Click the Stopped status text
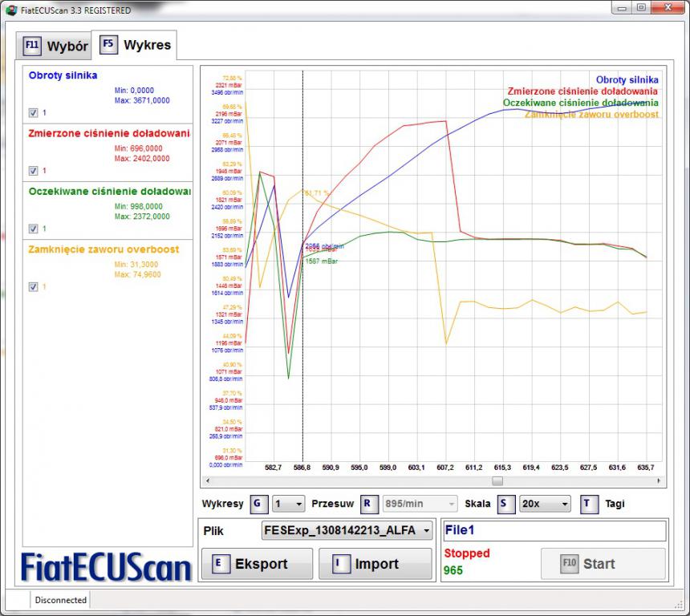This screenshot has height=616, width=690. [467, 553]
